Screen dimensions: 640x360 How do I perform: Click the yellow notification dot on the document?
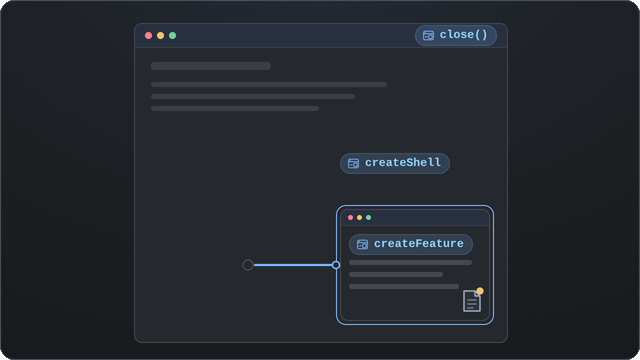[480, 291]
